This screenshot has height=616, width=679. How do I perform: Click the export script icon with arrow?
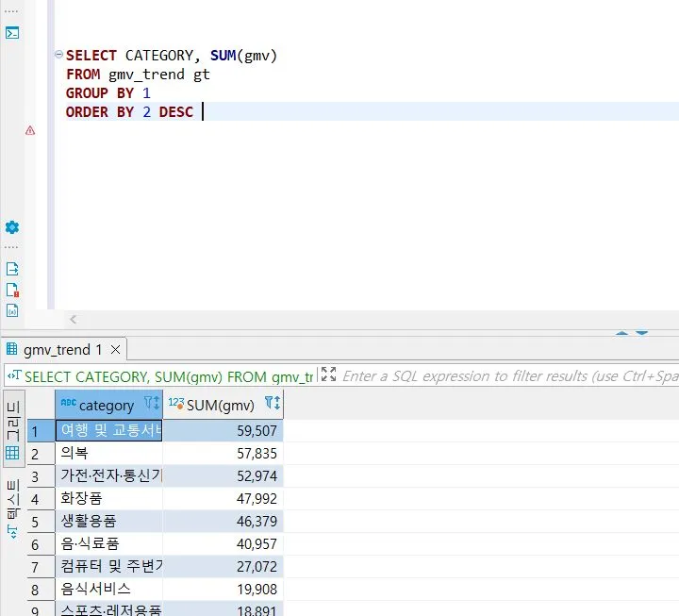pos(12,269)
